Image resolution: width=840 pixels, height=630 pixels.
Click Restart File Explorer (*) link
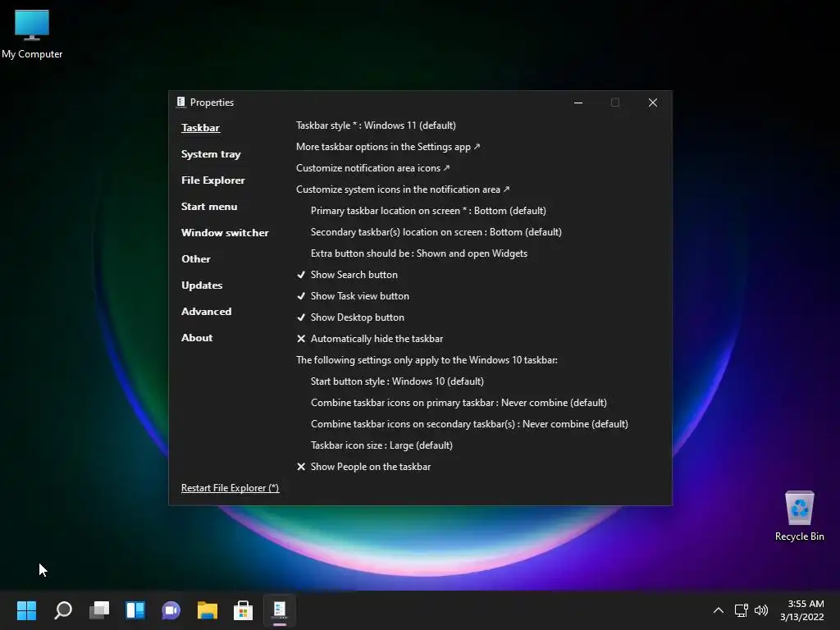(x=230, y=488)
